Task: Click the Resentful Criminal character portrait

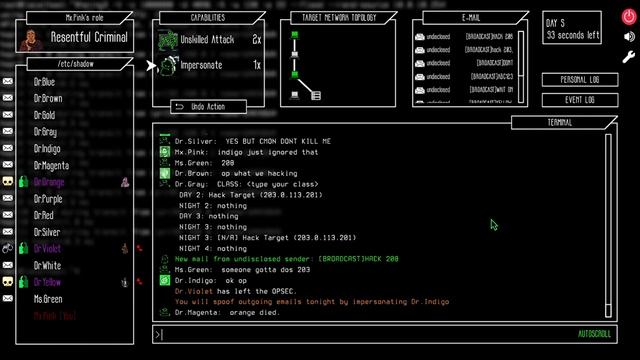Action: 32,40
